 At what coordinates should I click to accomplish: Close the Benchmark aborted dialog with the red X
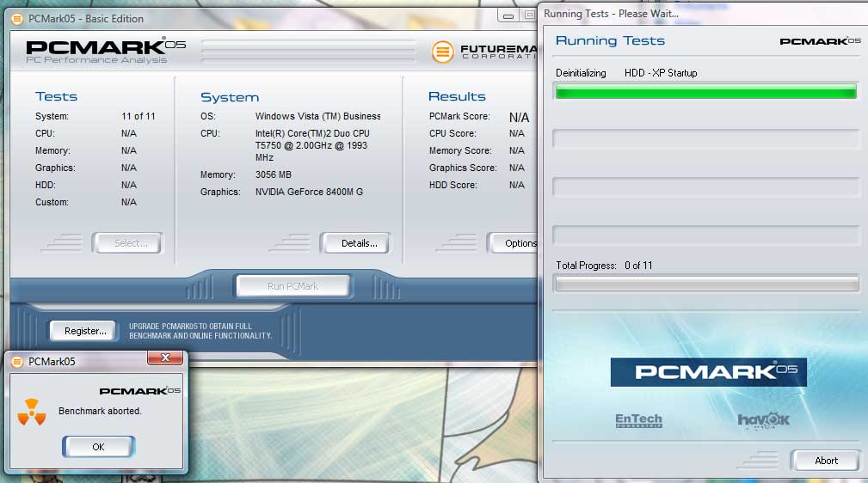point(165,358)
